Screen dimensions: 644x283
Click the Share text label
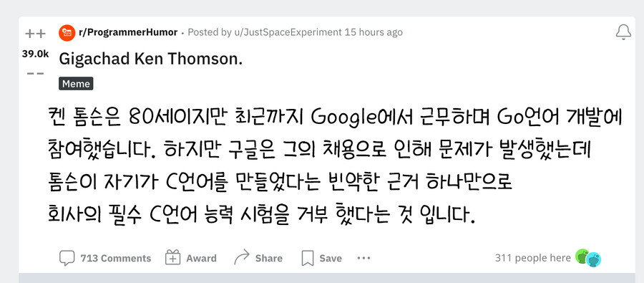click(x=268, y=259)
